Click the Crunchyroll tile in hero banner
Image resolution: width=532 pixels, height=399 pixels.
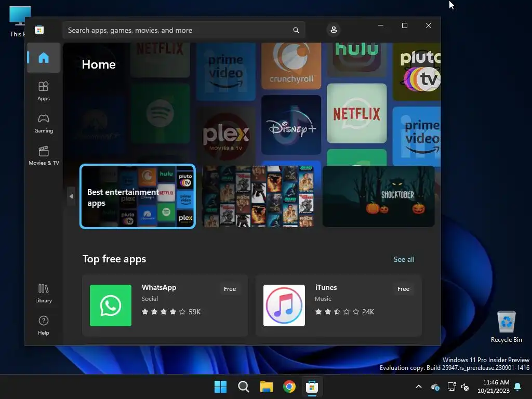click(x=291, y=66)
